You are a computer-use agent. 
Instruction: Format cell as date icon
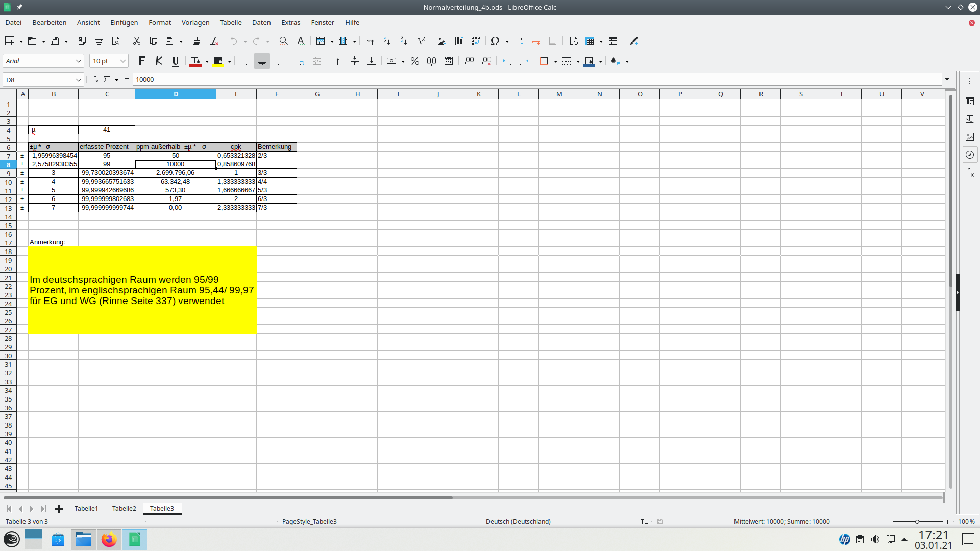449,61
